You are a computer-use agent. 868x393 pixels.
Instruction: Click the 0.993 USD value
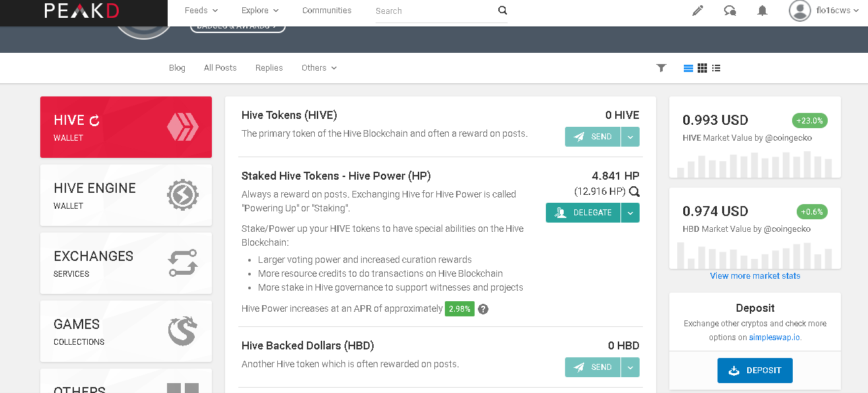pos(716,120)
